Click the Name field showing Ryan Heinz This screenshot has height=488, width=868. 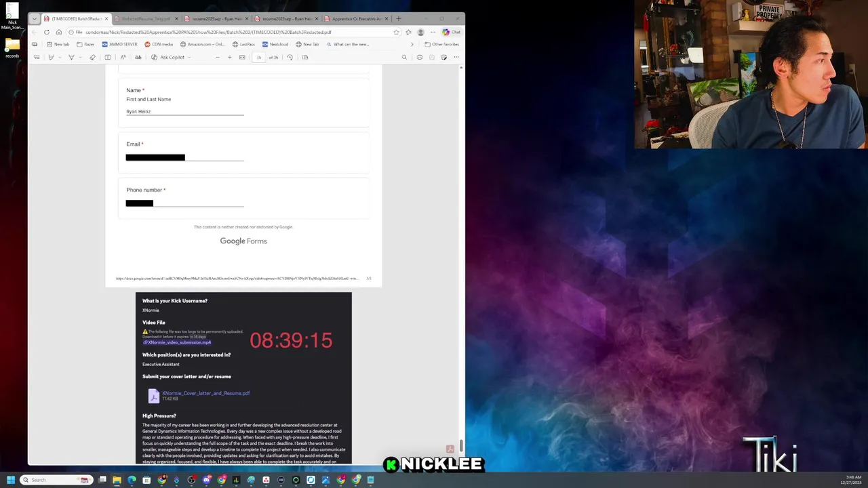coord(184,111)
